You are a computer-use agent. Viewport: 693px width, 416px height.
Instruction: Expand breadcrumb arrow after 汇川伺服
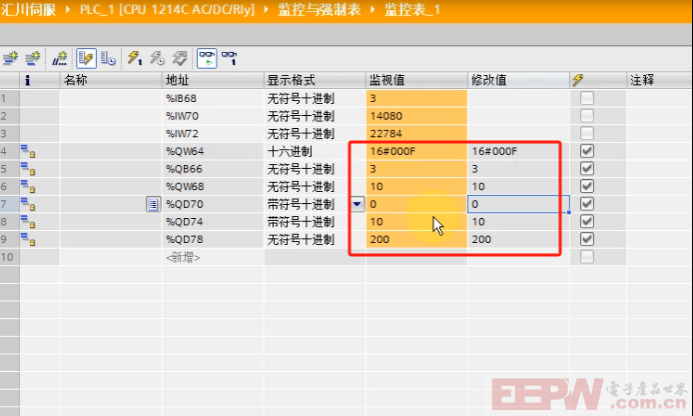[68, 9]
